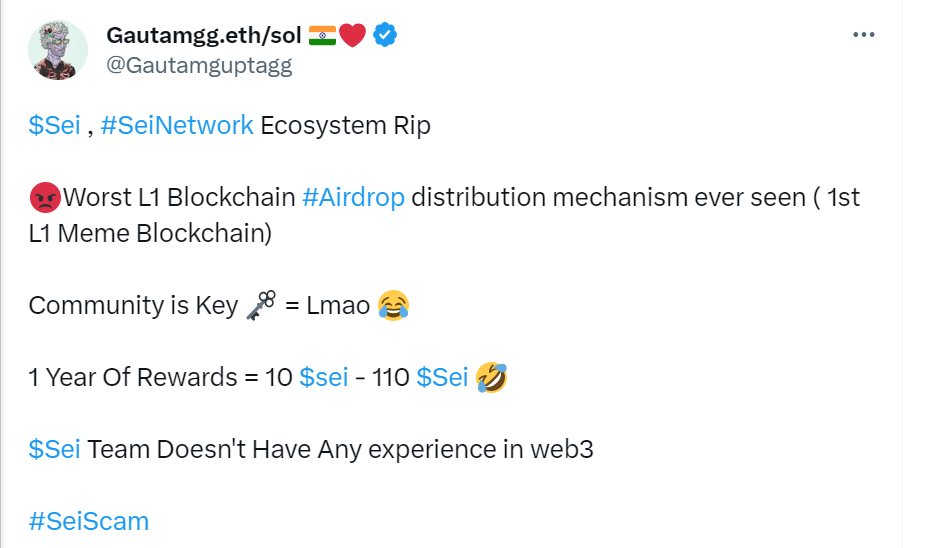The height and width of the screenshot is (548, 930).
Task: Click the India flag emoji in name
Action: [322, 36]
